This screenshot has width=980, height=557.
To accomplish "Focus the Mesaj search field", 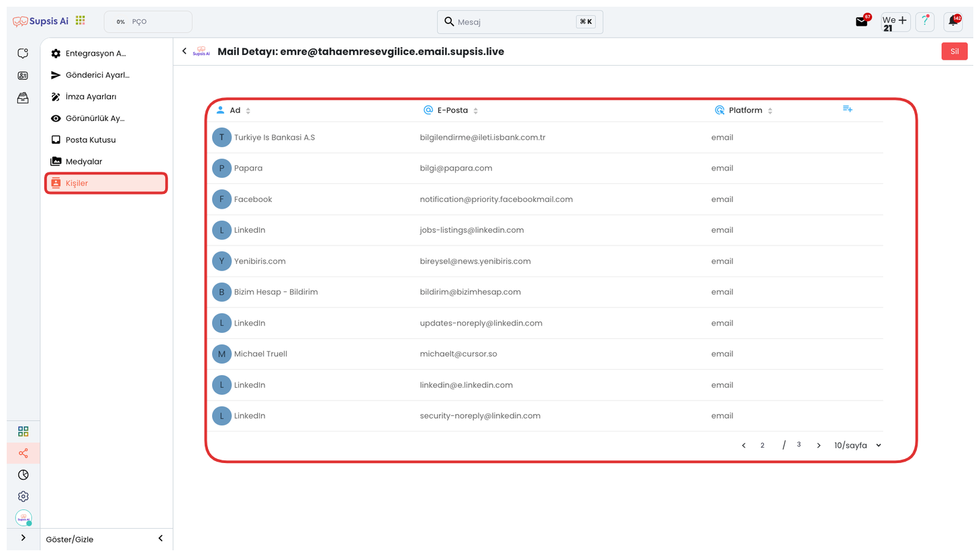I will 520,21.
